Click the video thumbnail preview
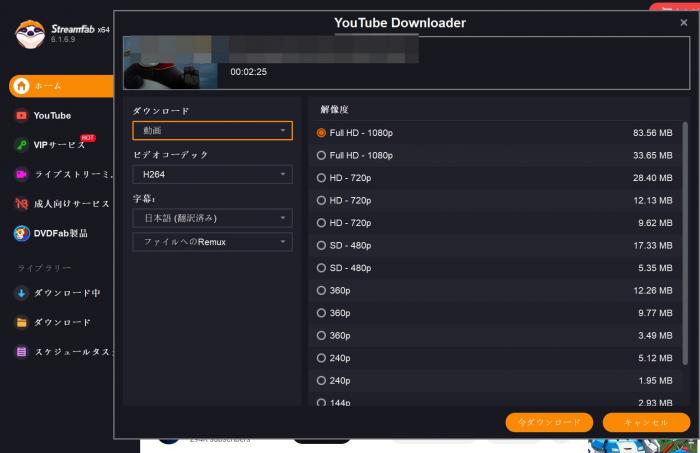Viewport: 700px width, 453px height. click(x=170, y=63)
